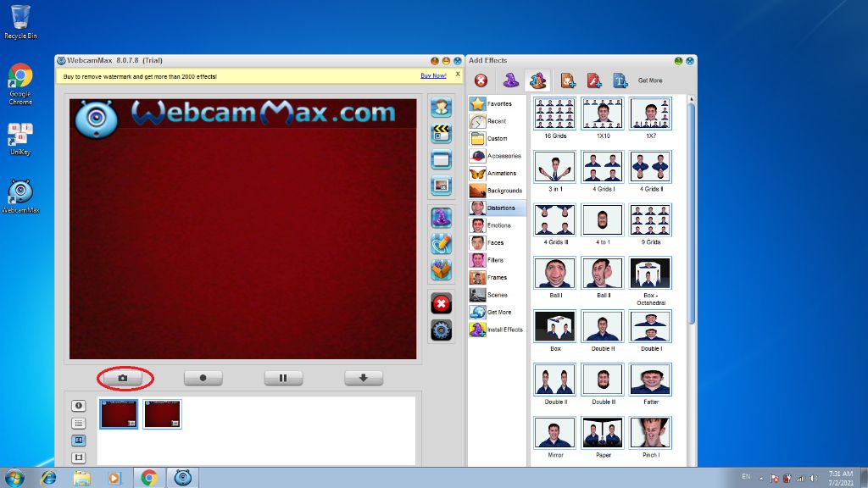868x488 pixels.
Task: Open the movie clapperboard source icon
Action: [x=441, y=133]
